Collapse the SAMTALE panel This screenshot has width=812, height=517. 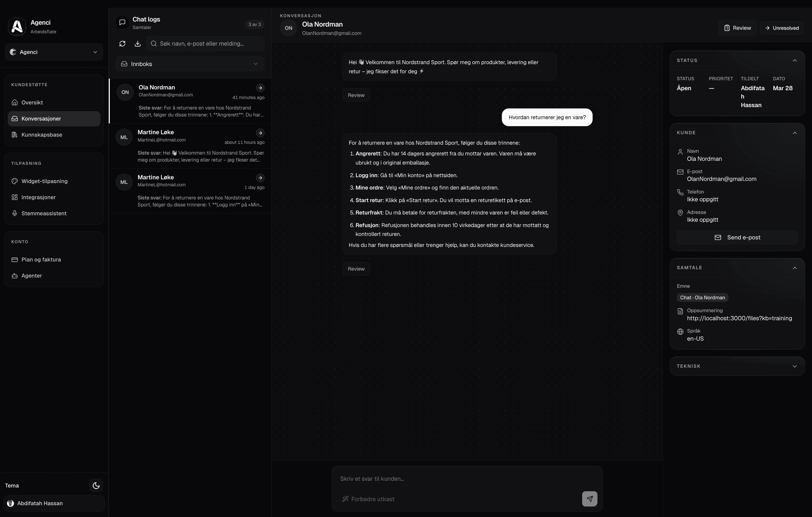click(x=795, y=268)
